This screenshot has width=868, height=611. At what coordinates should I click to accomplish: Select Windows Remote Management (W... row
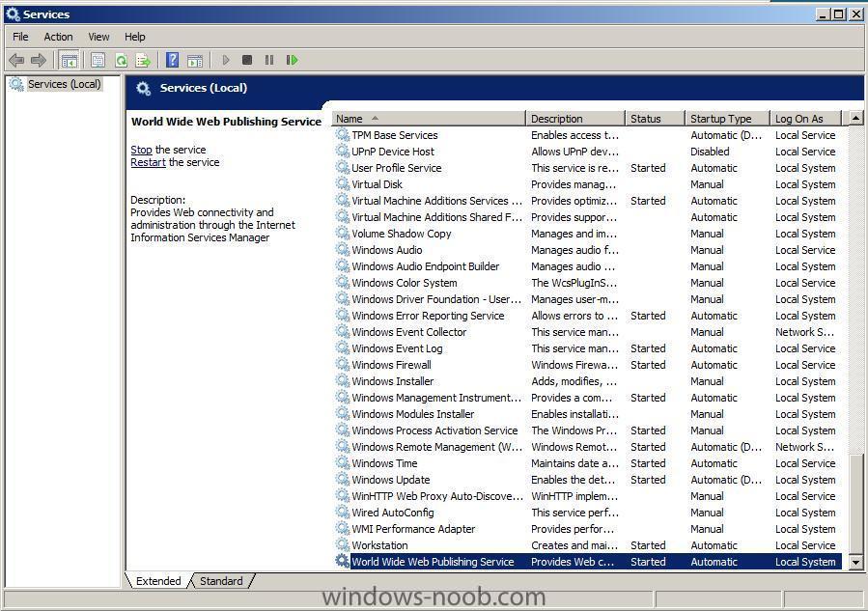(x=587, y=447)
